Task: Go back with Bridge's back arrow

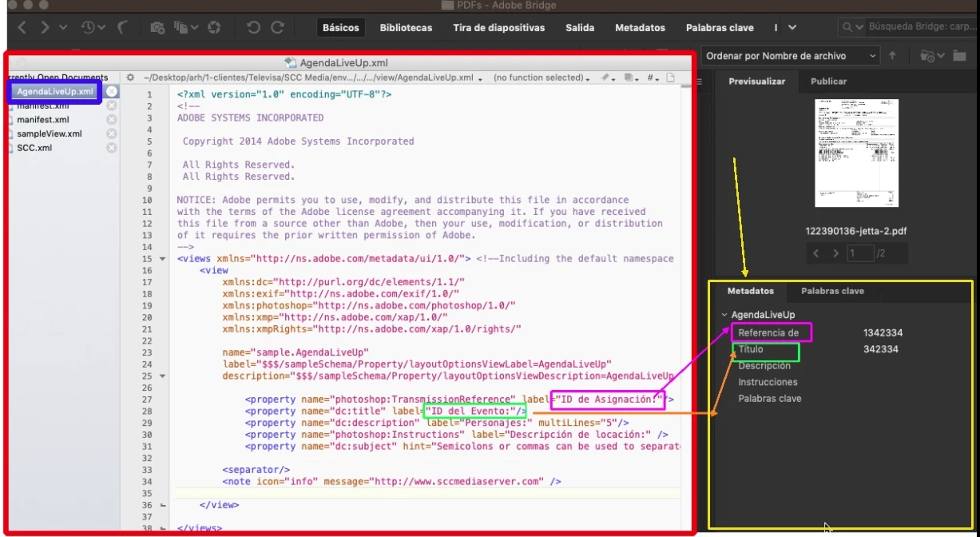Action: pos(22,27)
